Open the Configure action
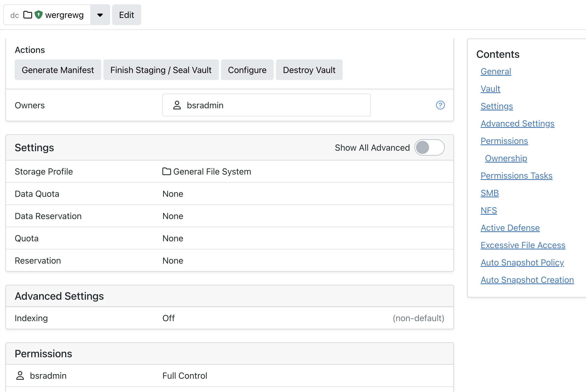 pos(247,70)
